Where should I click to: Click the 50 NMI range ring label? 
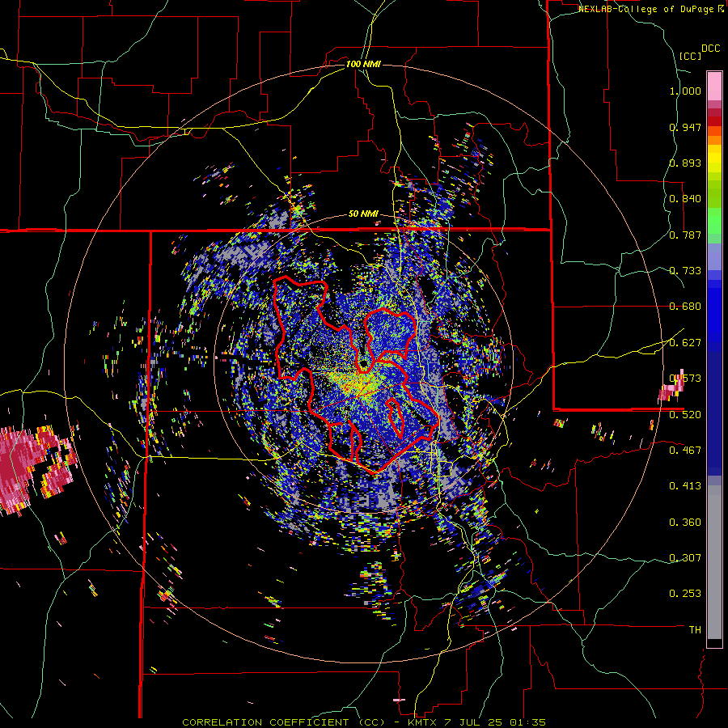(x=363, y=214)
